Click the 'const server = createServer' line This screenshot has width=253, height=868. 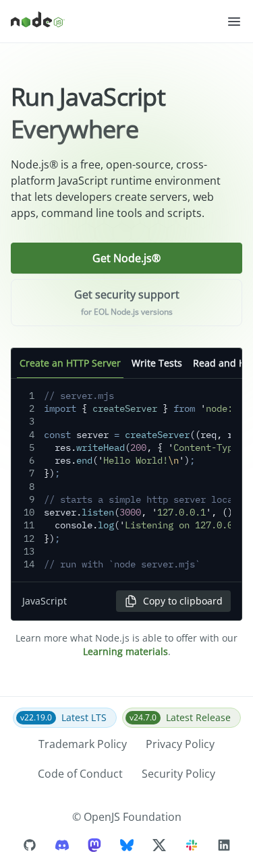click(138, 435)
